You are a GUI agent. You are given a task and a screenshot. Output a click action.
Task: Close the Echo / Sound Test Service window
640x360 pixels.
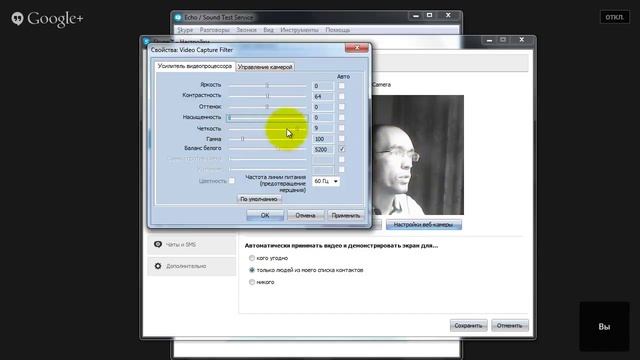[x=448, y=16]
